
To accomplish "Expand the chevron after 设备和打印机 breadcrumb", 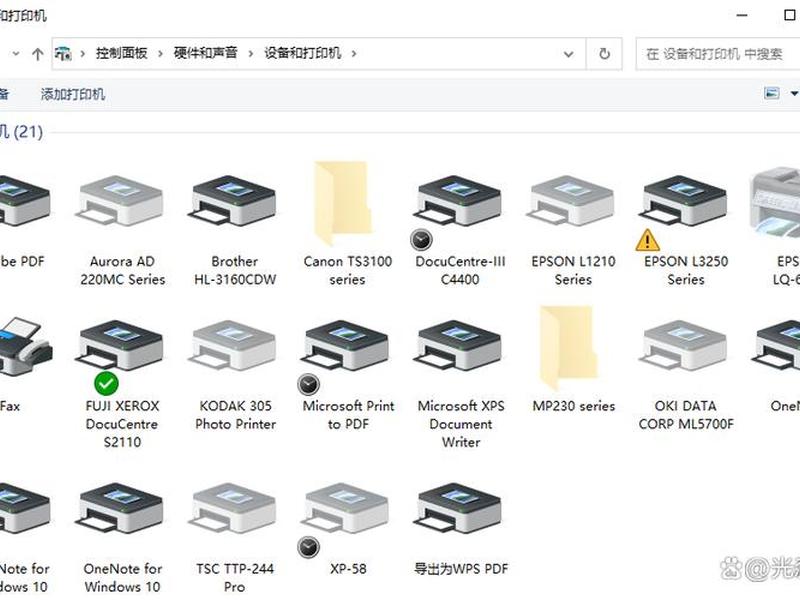I will click(354, 53).
